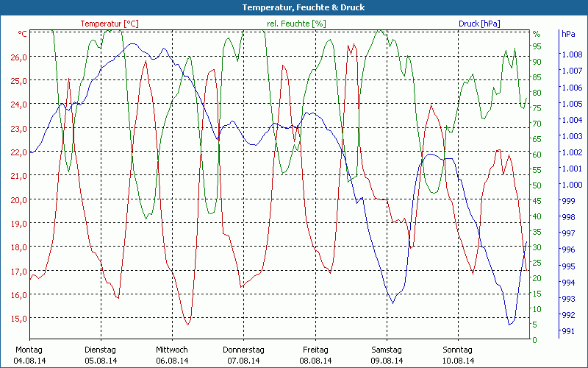This screenshot has height=368, width=588.
Task: Click the chart title 'Temperatur, Feuchte & Druck'
Action: 294,7
